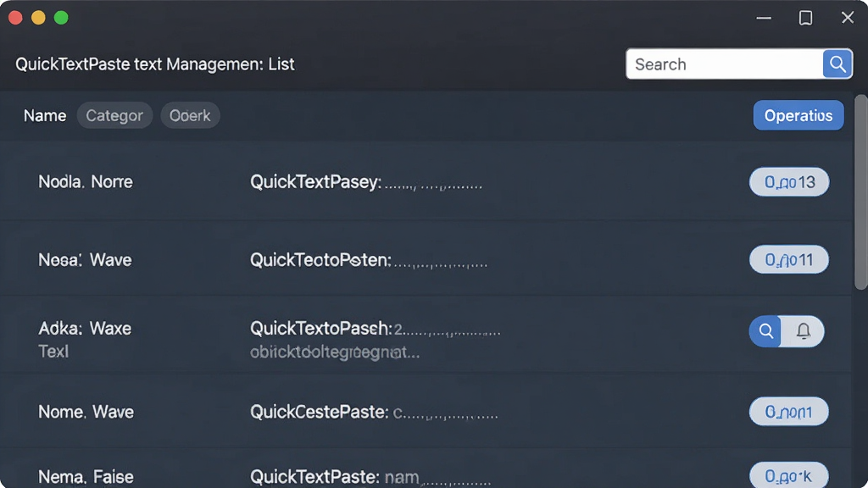
Task: Click the Name column header
Action: coord(45,115)
